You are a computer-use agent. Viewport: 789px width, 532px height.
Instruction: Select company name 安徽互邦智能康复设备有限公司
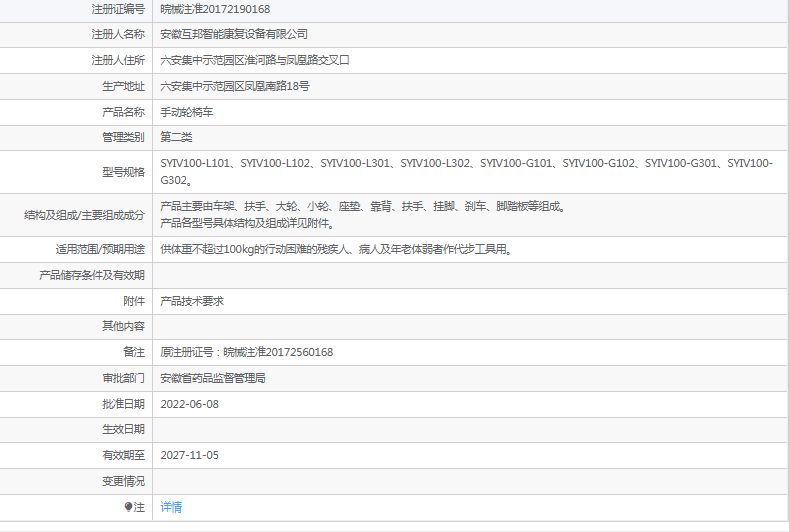234,34
